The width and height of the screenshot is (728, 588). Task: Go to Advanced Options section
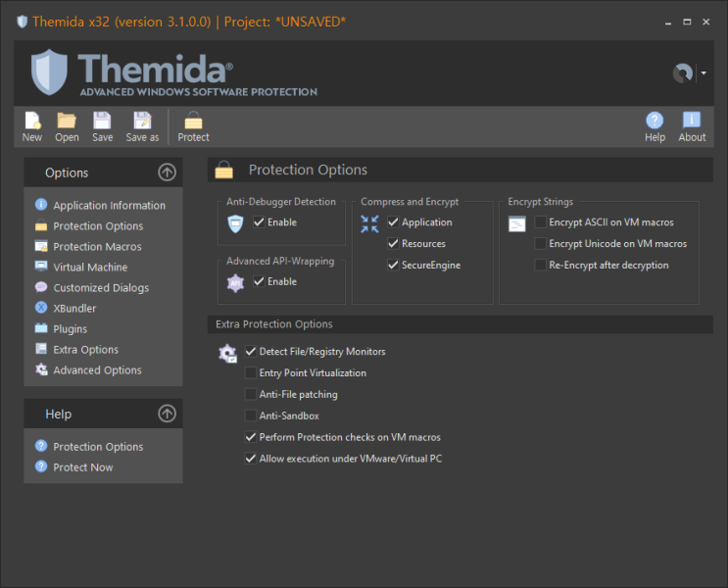click(97, 370)
